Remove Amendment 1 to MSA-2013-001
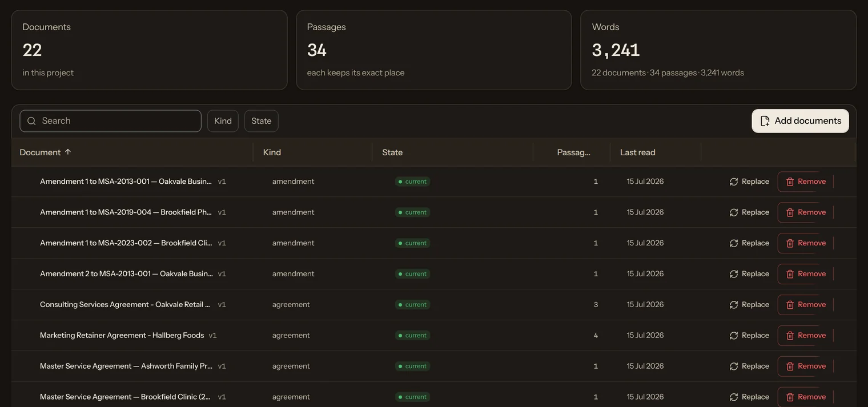Screen dimensions: 868x407 (806, 182)
